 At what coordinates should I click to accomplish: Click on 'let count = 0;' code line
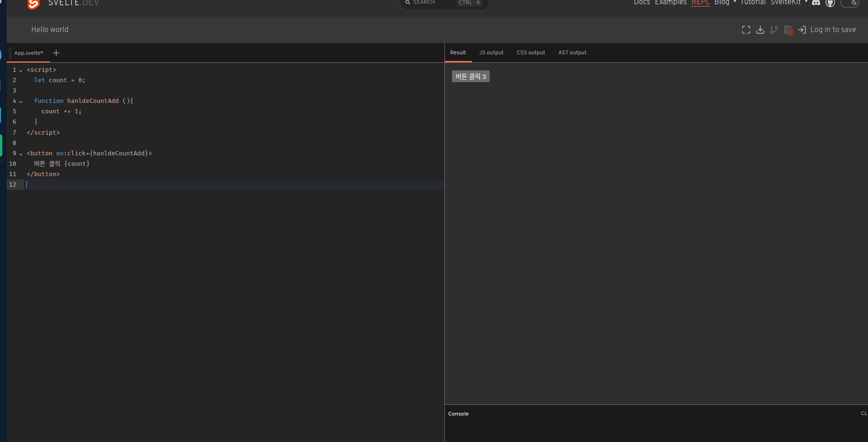click(x=60, y=80)
